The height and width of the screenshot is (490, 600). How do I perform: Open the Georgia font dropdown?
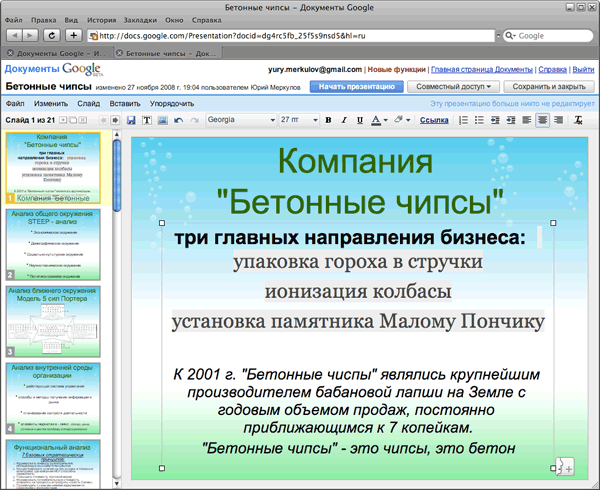coord(241,120)
